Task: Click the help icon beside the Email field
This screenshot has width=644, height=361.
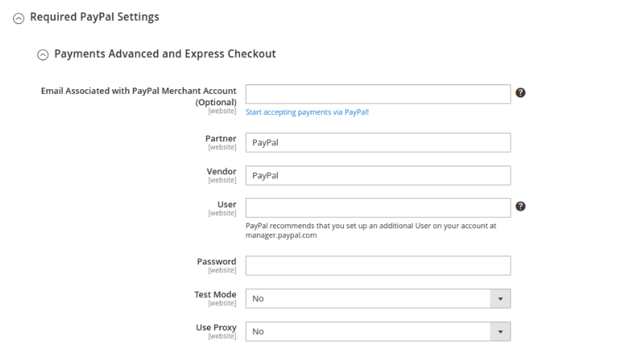Action: [x=520, y=92]
